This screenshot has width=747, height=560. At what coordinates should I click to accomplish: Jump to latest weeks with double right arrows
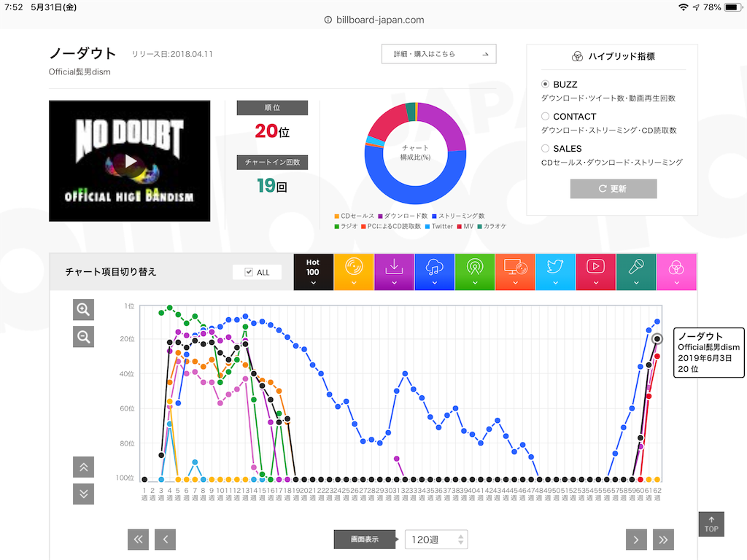(x=663, y=540)
